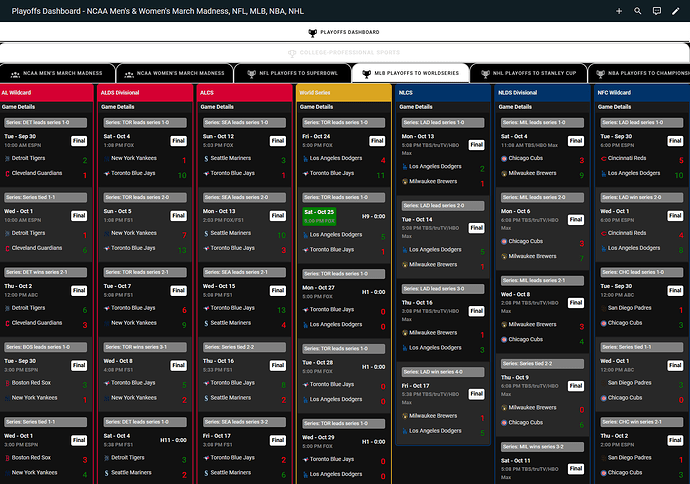This screenshot has width=690, height=484.
Task: Click the trophy icon on NHL Playoffs tab
Action: tap(485, 74)
